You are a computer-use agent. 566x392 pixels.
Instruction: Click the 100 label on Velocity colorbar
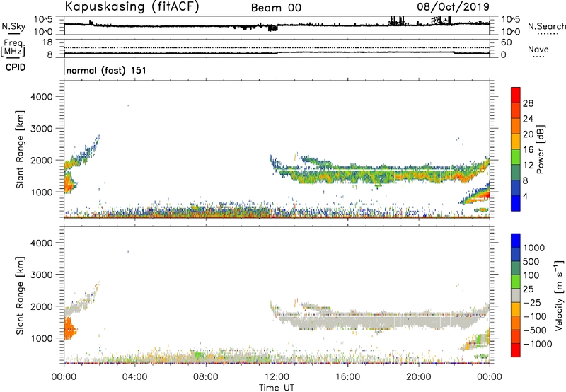[x=531, y=275]
